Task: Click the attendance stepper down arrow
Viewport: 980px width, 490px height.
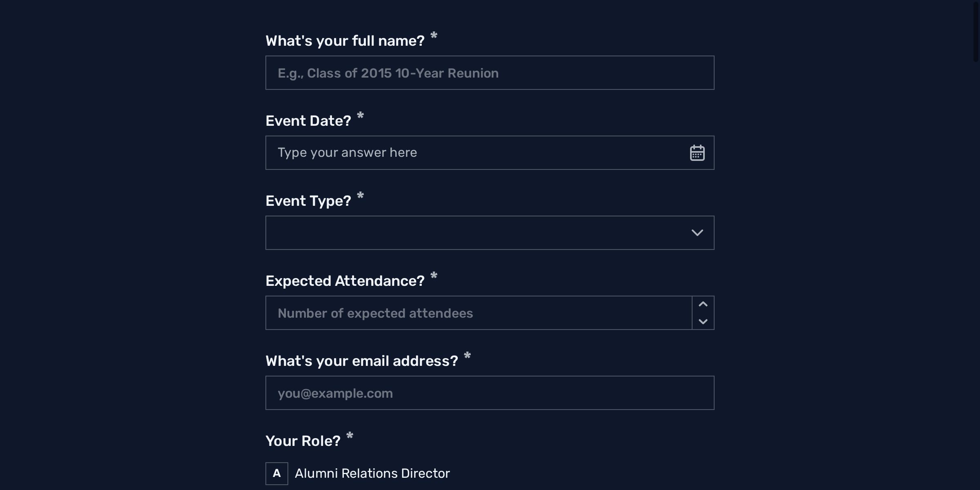Action: pos(703,323)
